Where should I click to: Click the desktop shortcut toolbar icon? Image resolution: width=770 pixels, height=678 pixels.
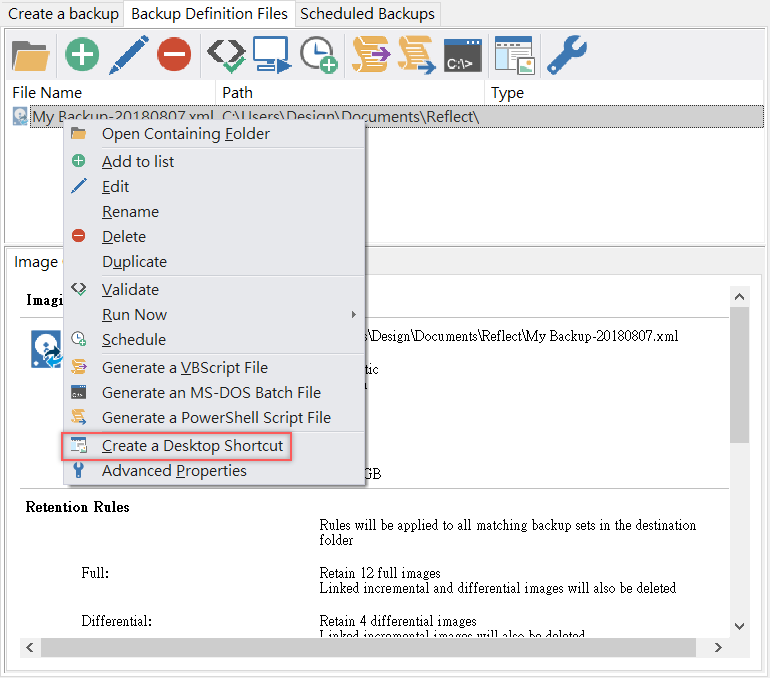pos(514,55)
